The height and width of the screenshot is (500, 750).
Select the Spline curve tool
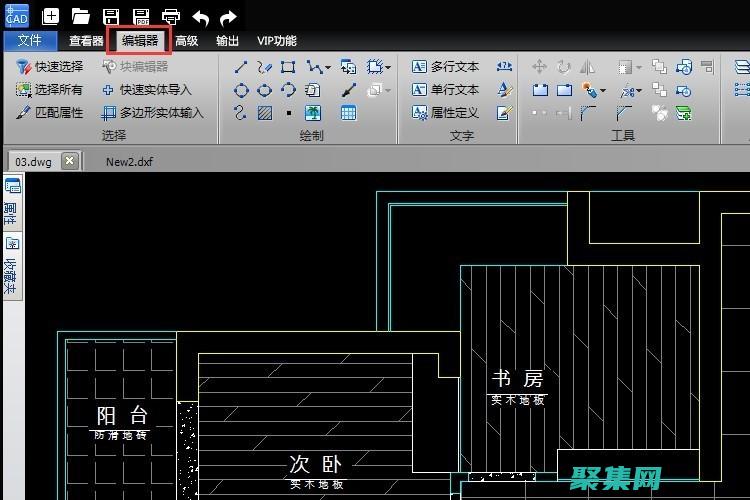tap(240, 113)
